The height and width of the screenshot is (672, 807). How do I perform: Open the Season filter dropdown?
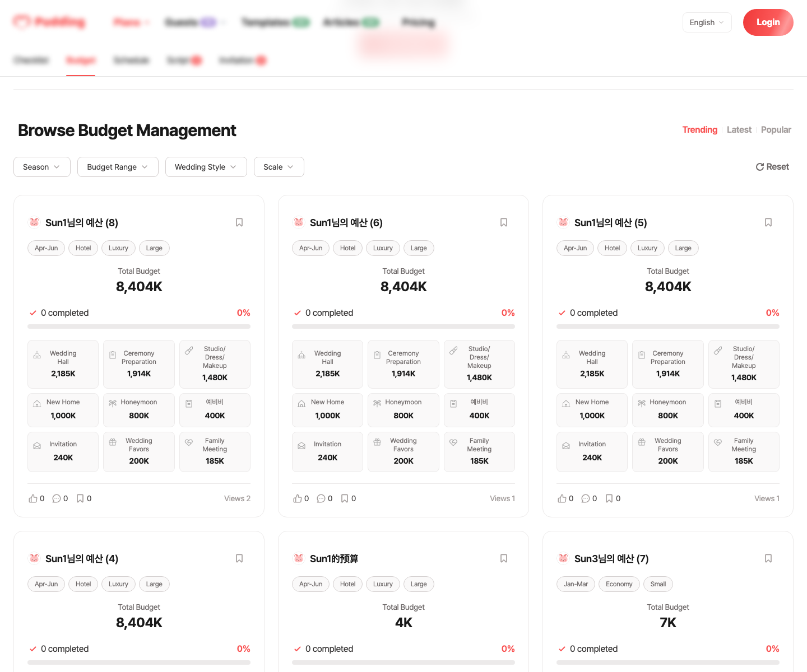click(x=42, y=167)
